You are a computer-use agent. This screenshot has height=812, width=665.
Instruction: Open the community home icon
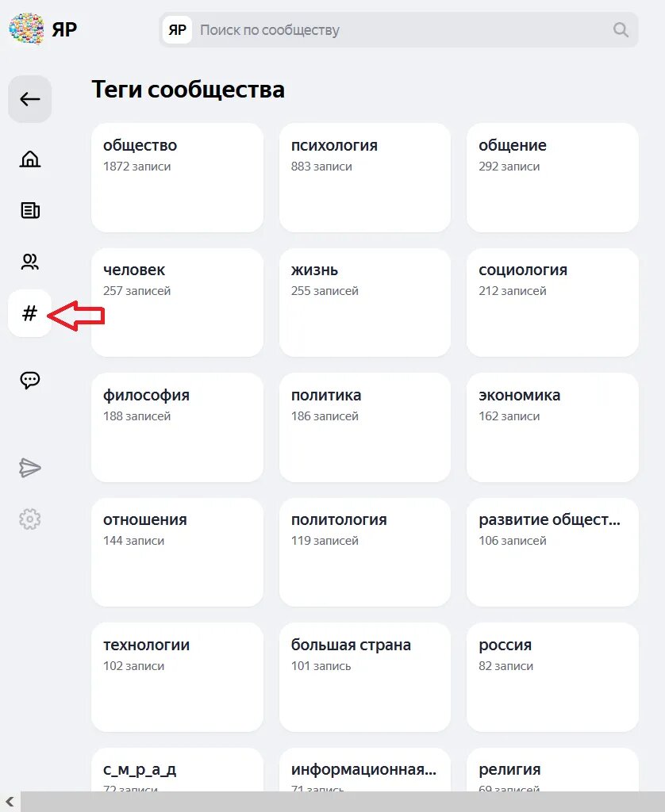(x=30, y=159)
